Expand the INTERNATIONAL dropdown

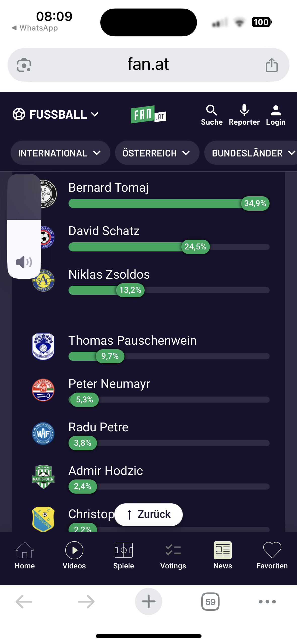(x=60, y=153)
